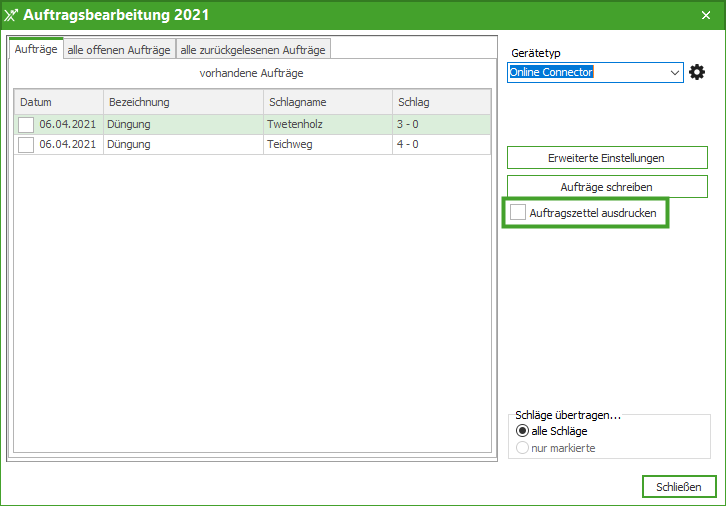Open alle zurückgelesenen Aufträge tab

click(x=252, y=49)
